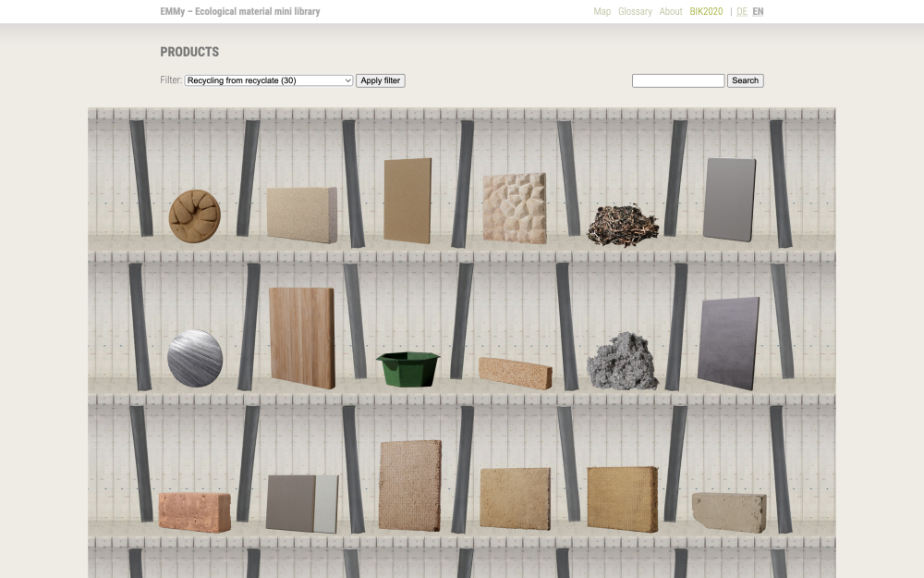This screenshot has height=578, width=924.
Task: Open the light grey rounded panel product
Action: pyautogui.click(x=730, y=200)
